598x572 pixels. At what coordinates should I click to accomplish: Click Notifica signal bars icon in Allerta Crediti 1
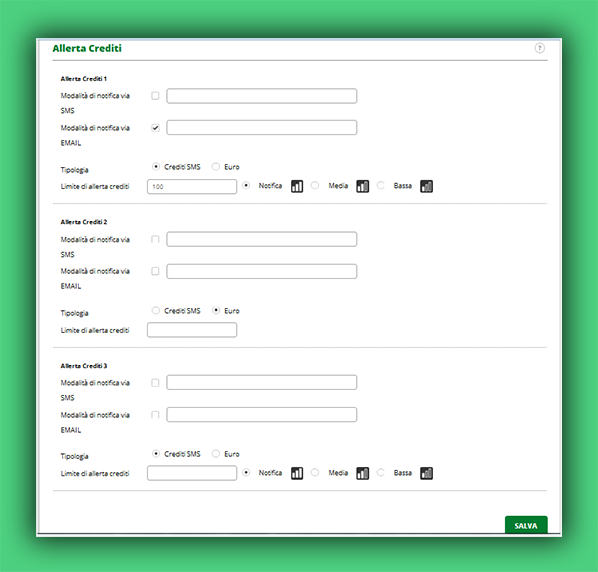tap(297, 186)
